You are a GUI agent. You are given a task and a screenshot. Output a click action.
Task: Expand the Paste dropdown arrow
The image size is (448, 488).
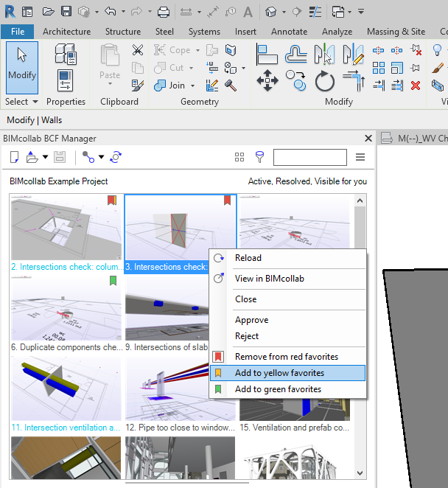point(110,84)
